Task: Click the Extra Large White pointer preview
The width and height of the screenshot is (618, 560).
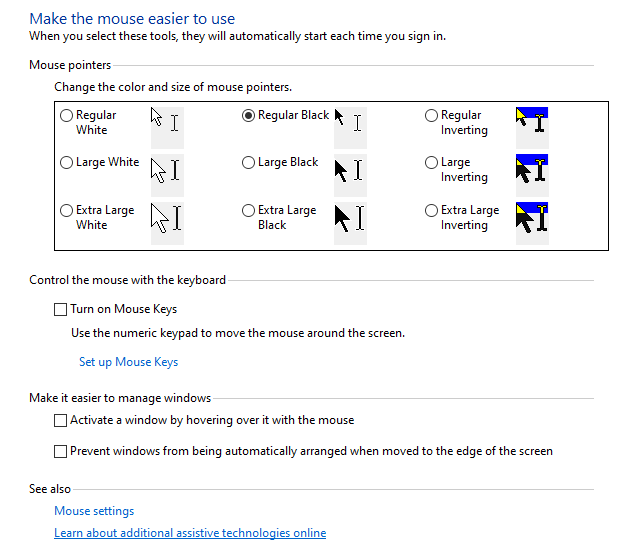Action: tap(166, 218)
